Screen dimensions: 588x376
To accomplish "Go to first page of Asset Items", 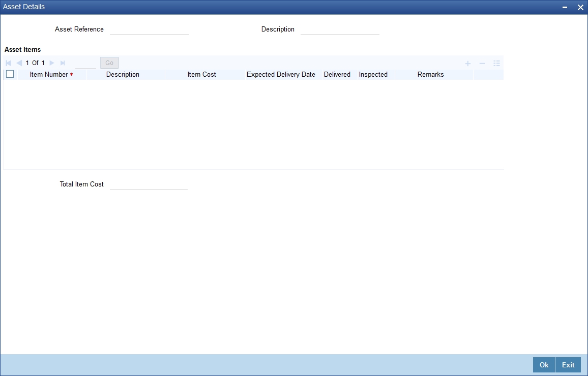I will tap(9, 63).
